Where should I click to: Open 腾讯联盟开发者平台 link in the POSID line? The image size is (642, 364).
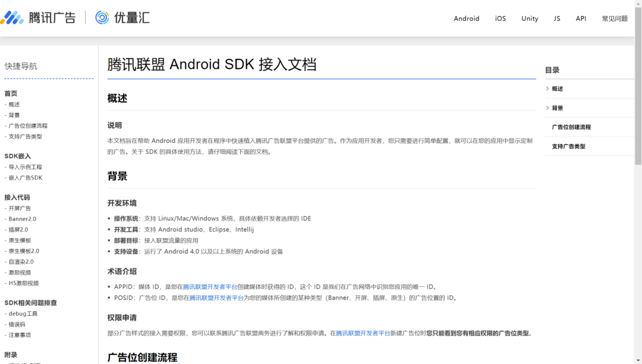216,297
